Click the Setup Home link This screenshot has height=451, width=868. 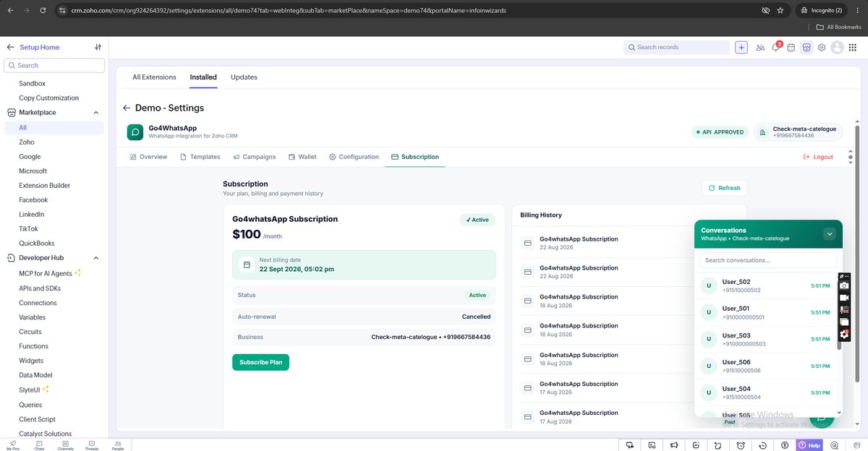[40, 47]
